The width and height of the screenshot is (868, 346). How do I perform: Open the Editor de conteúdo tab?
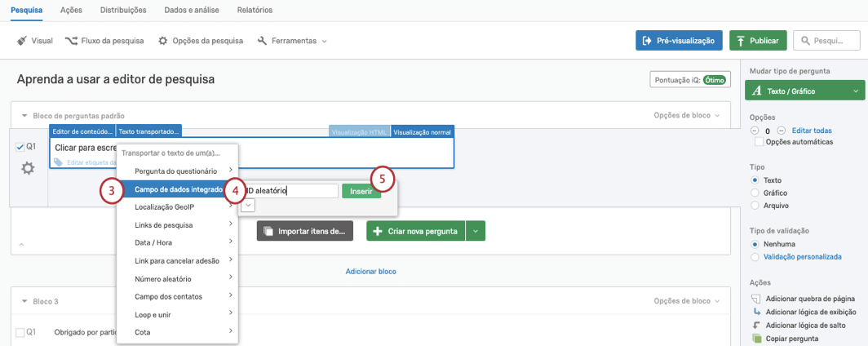click(x=82, y=132)
